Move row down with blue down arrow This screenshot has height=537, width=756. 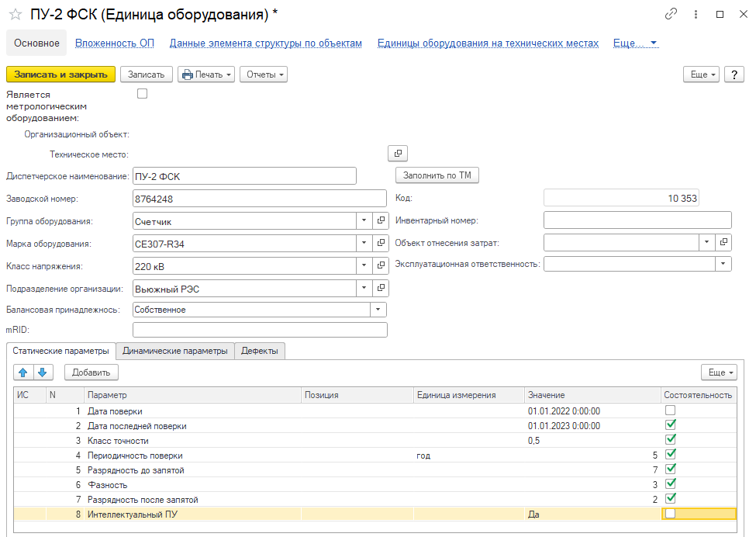tap(42, 372)
